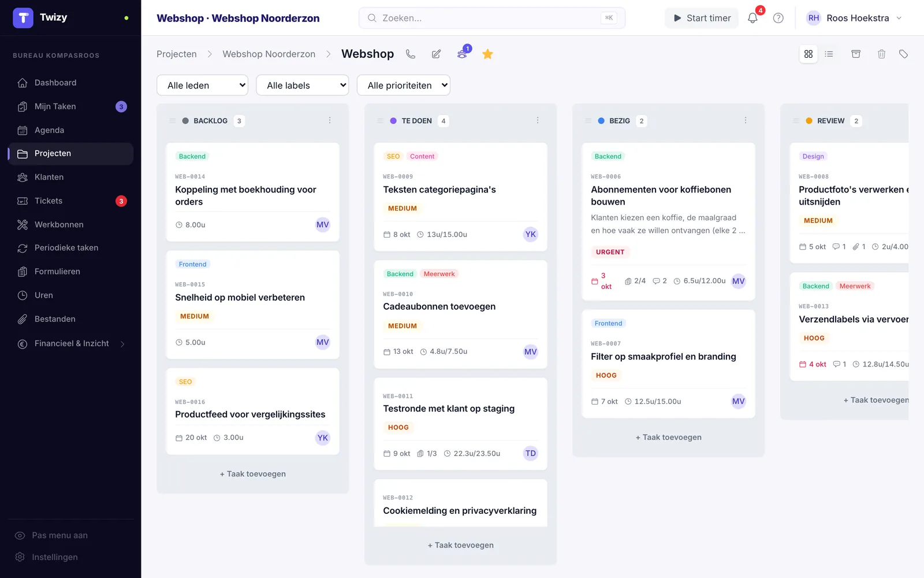Open Instellingen at sidebar bottom
924x578 pixels.
coord(54,557)
